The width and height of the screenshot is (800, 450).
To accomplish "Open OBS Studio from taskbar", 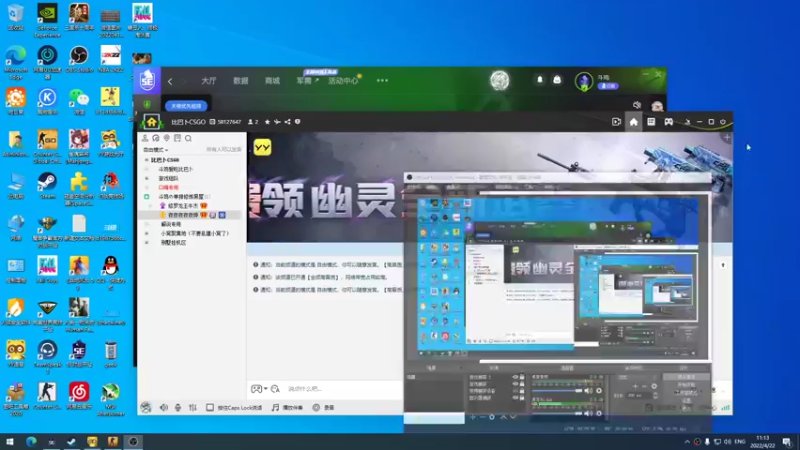I will [x=133, y=442].
